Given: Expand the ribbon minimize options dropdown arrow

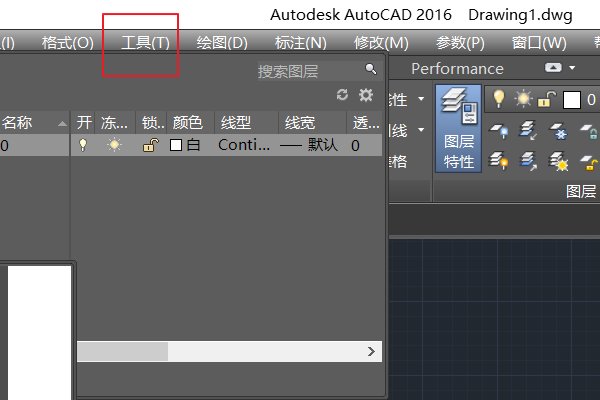Looking at the screenshot, I should point(572,68).
